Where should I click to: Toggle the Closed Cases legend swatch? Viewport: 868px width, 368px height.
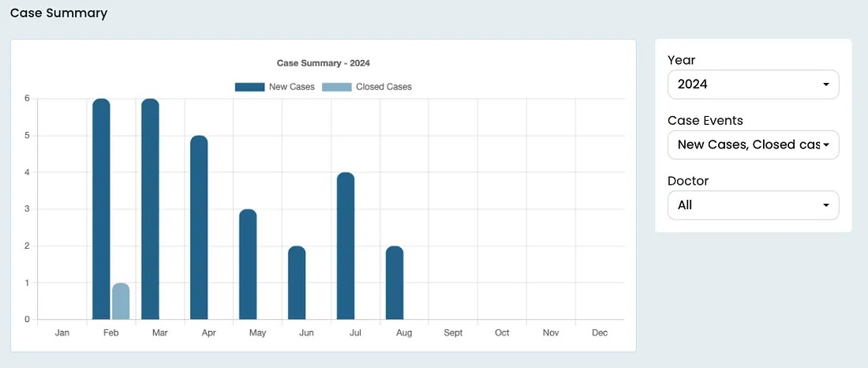tap(336, 87)
